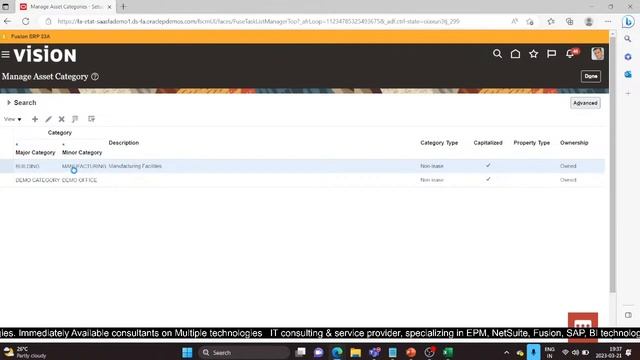Open File Explorer from the taskbar

coord(356,352)
